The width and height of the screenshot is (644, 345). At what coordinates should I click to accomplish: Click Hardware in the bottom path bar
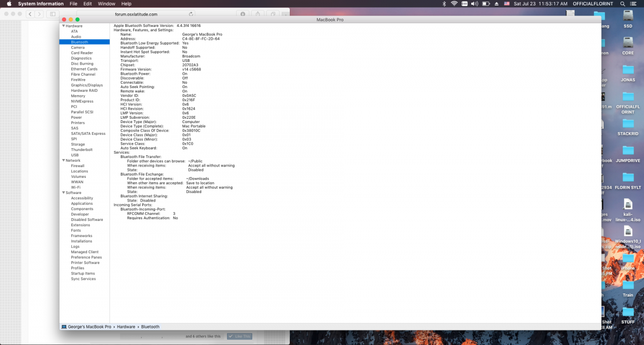pos(126,327)
